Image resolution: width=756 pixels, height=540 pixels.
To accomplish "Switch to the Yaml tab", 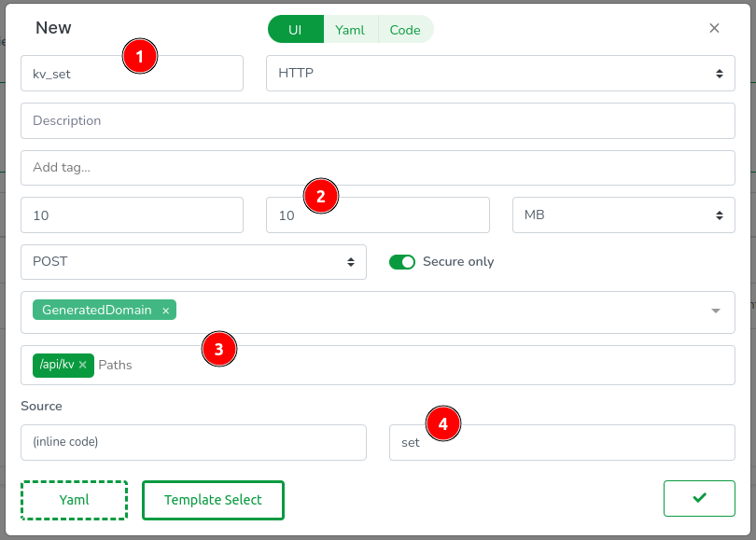I will [350, 30].
